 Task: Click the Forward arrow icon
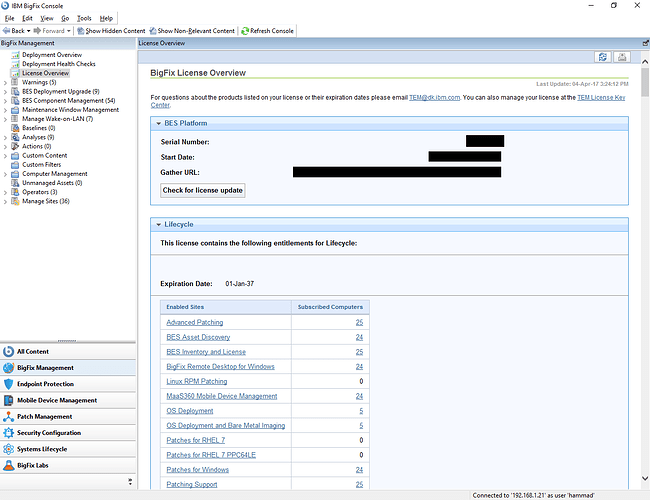click(x=37, y=31)
